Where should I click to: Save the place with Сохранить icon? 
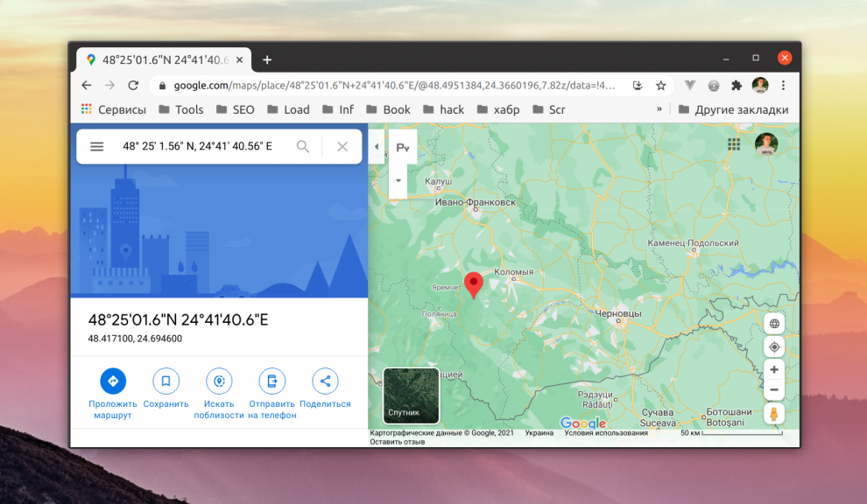click(166, 381)
